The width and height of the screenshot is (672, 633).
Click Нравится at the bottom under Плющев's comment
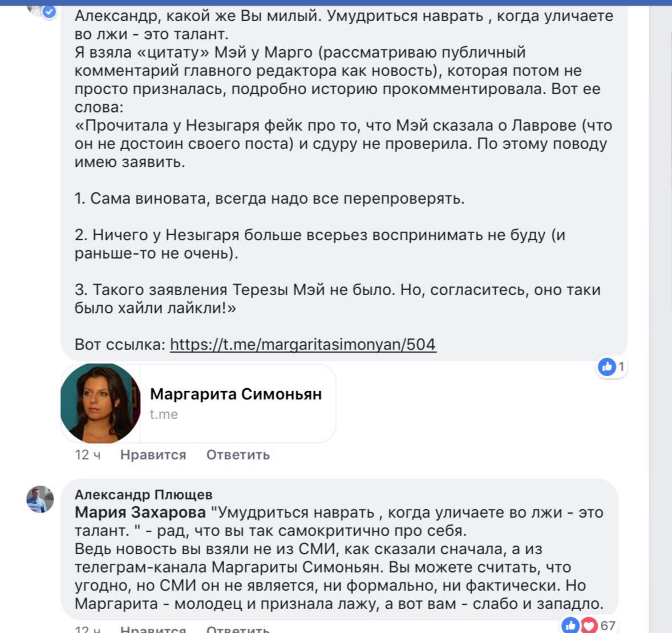[x=153, y=629]
